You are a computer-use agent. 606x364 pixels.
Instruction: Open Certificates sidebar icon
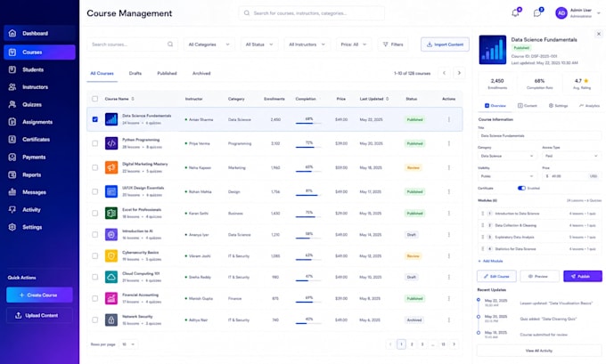click(12, 140)
